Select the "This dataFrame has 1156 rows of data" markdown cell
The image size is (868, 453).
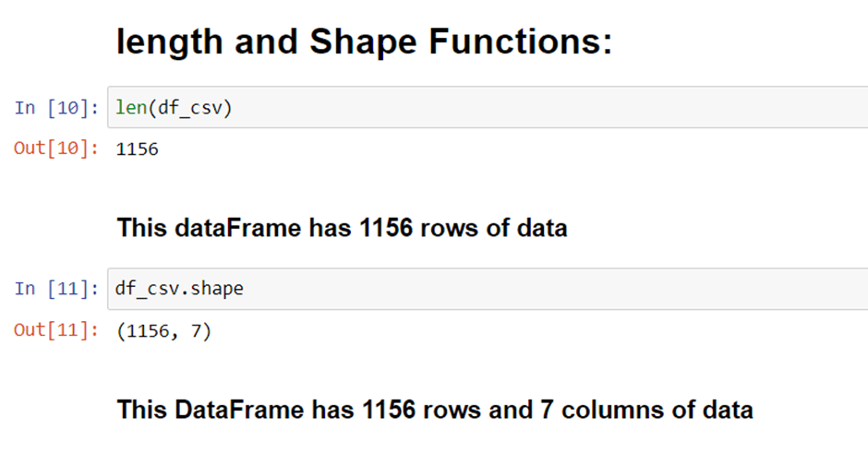click(x=342, y=227)
